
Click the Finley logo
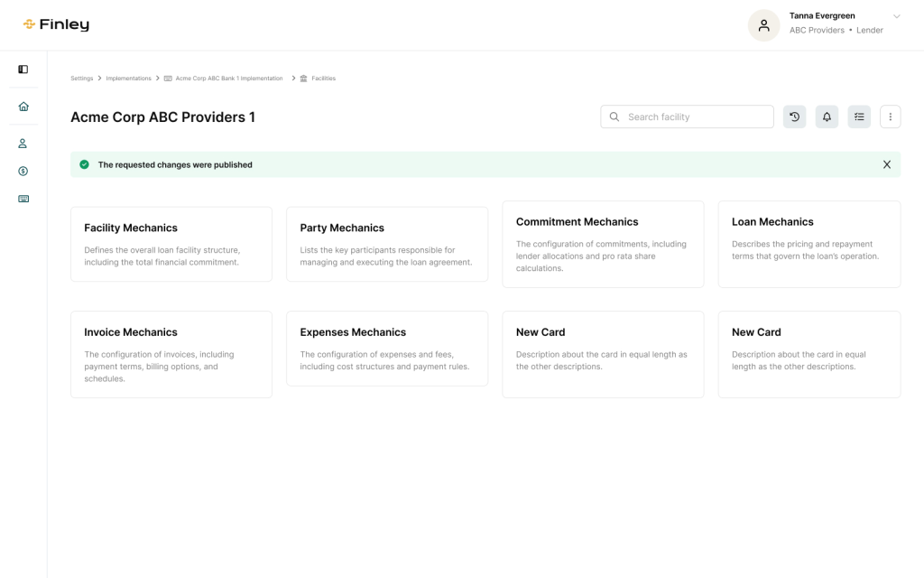[x=56, y=25]
